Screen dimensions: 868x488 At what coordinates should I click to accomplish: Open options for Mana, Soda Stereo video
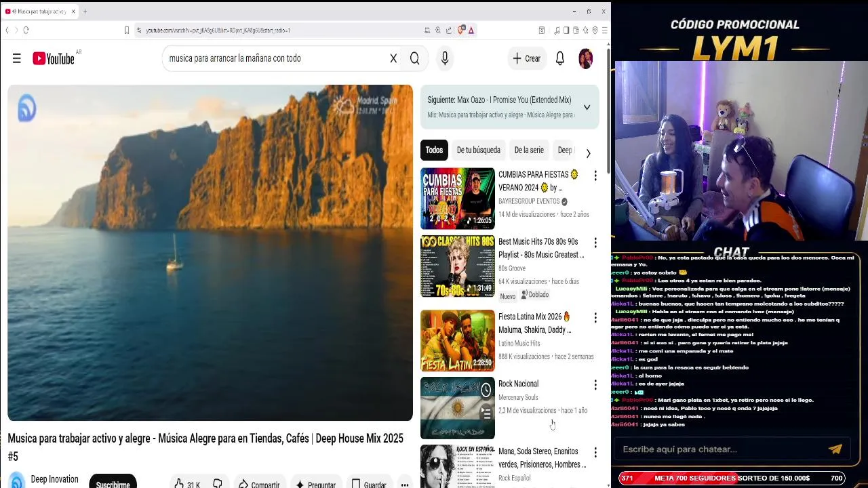595,452
